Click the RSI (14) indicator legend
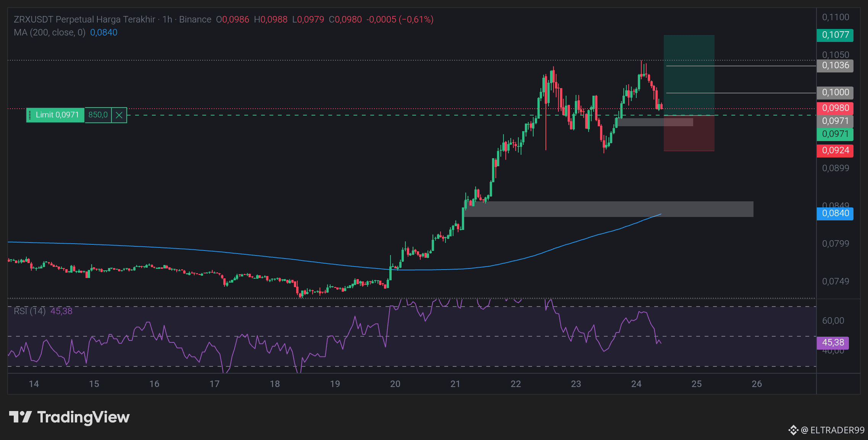 click(x=30, y=311)
